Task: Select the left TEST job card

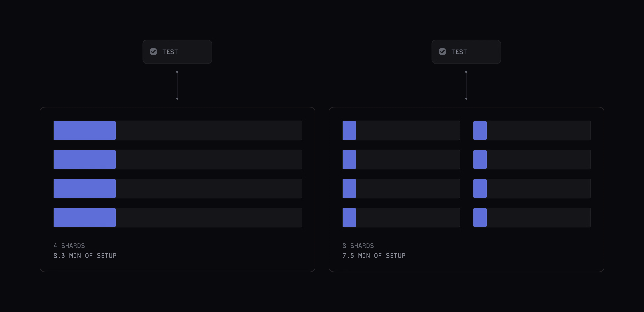Action: [177, 52]
